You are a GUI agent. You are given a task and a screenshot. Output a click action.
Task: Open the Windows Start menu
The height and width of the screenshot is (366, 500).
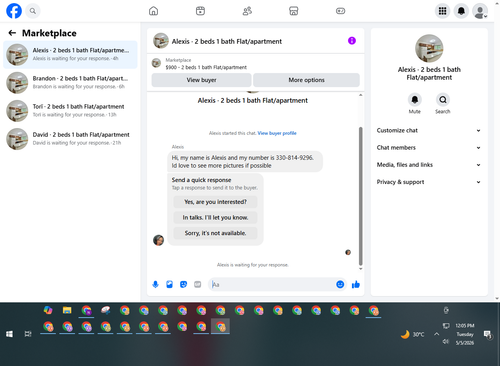[9, 334]
